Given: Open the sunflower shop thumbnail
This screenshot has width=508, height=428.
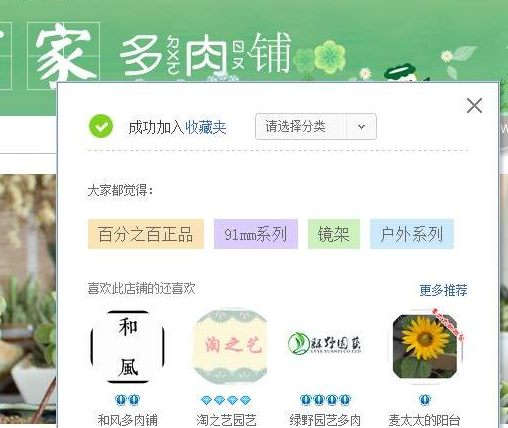Looking at the screenshot, I should [425, 347].
